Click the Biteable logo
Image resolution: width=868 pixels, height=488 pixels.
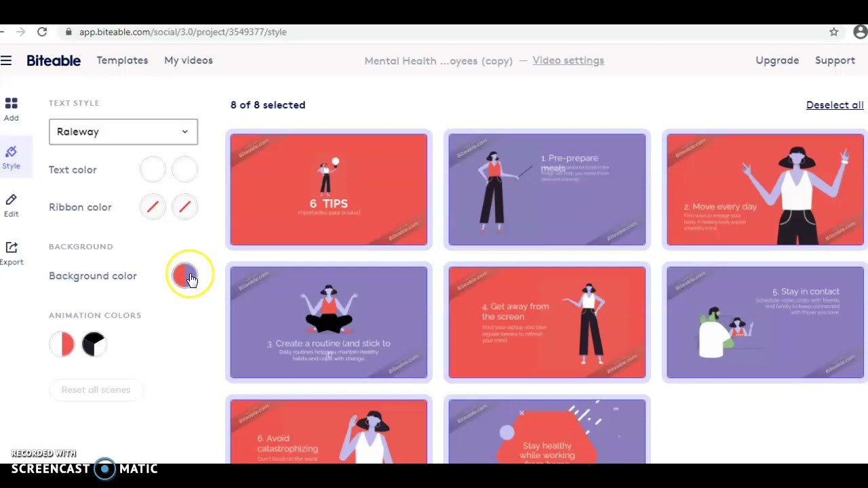(54, 60)
